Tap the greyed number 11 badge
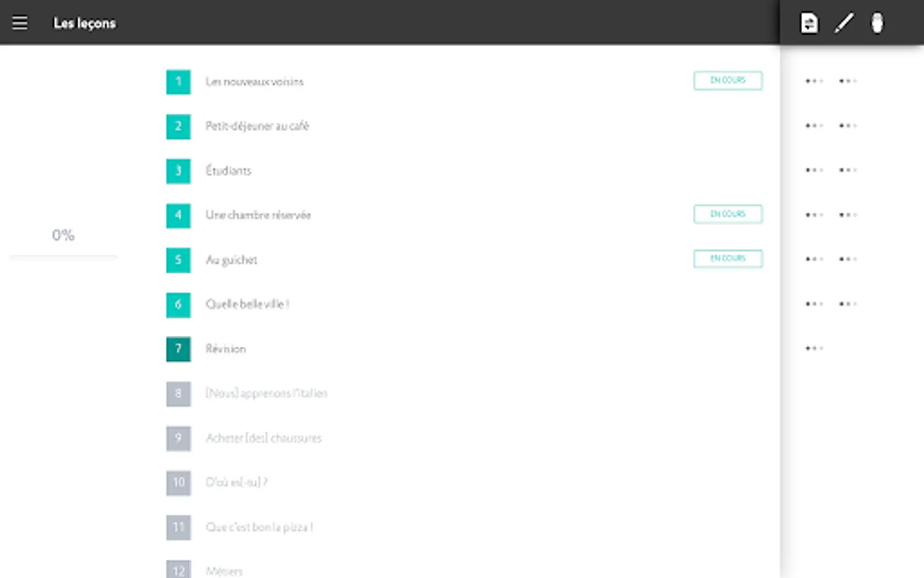 (x=178, y=527)
